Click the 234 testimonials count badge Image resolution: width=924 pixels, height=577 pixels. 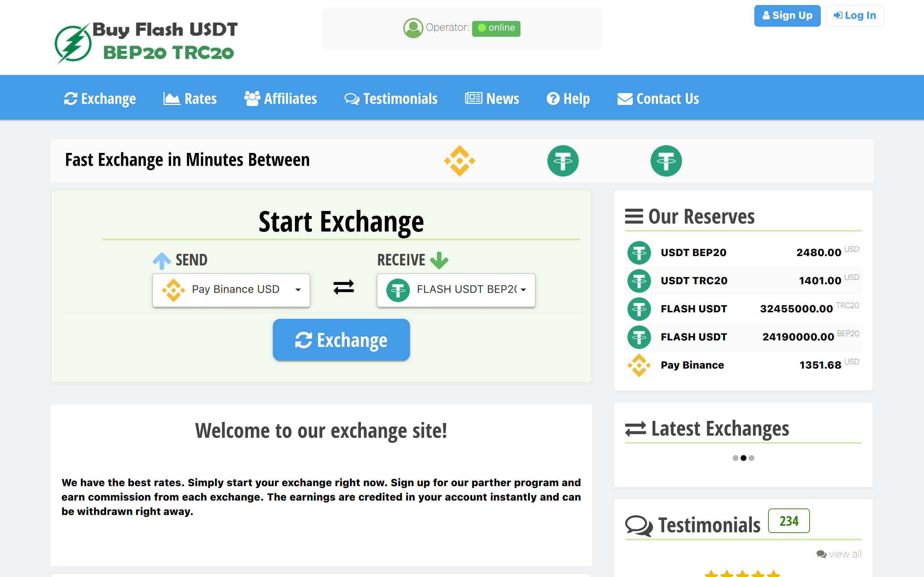[x=788, y=521]
